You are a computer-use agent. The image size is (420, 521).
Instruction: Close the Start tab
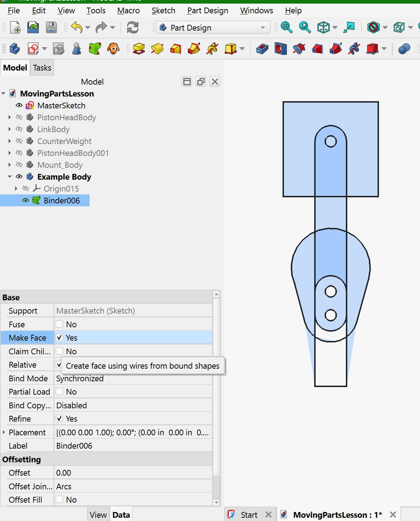click(268, 515)
